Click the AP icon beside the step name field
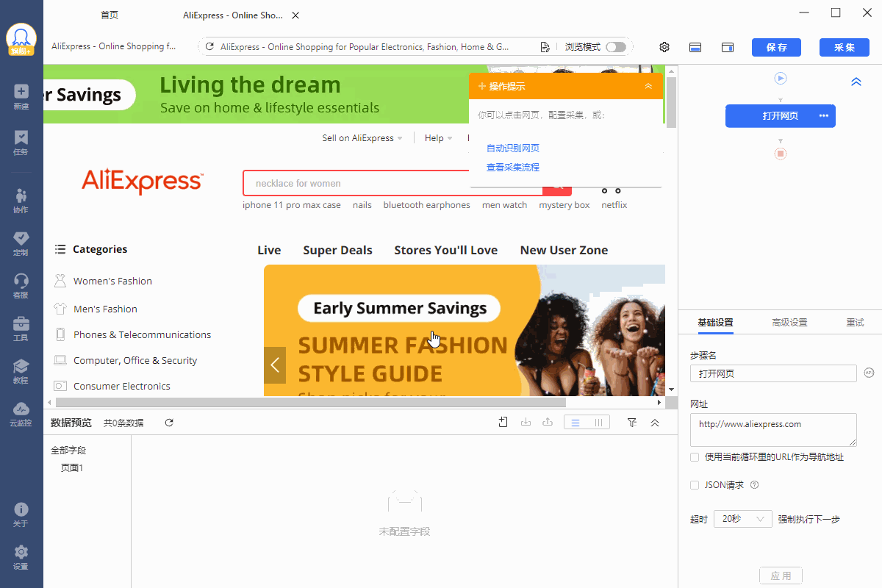This screenshot has height=588, width=882. [869, 373]
